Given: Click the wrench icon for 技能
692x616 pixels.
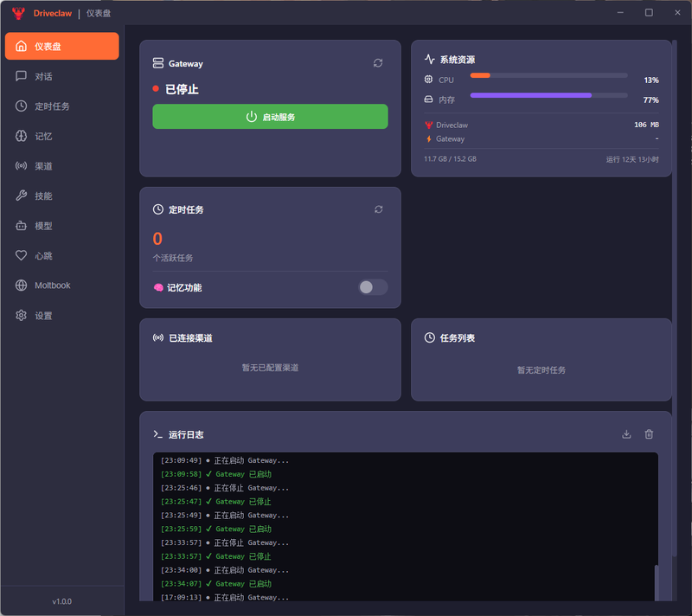Looking at the screenshot, I should pos(21,196).
